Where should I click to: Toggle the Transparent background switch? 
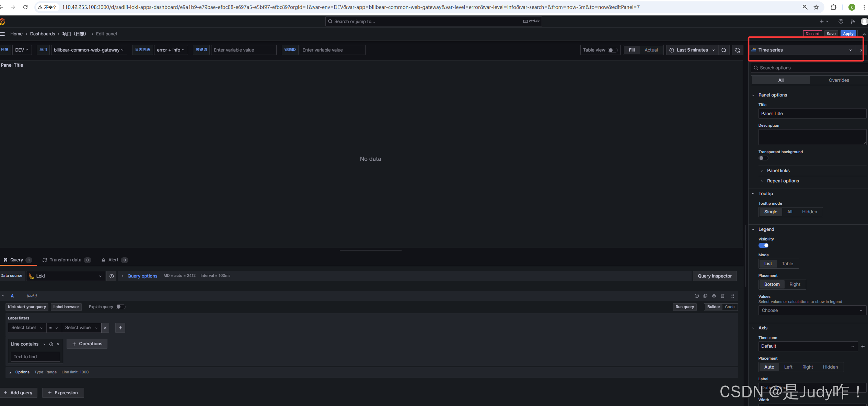click(763, 158)
